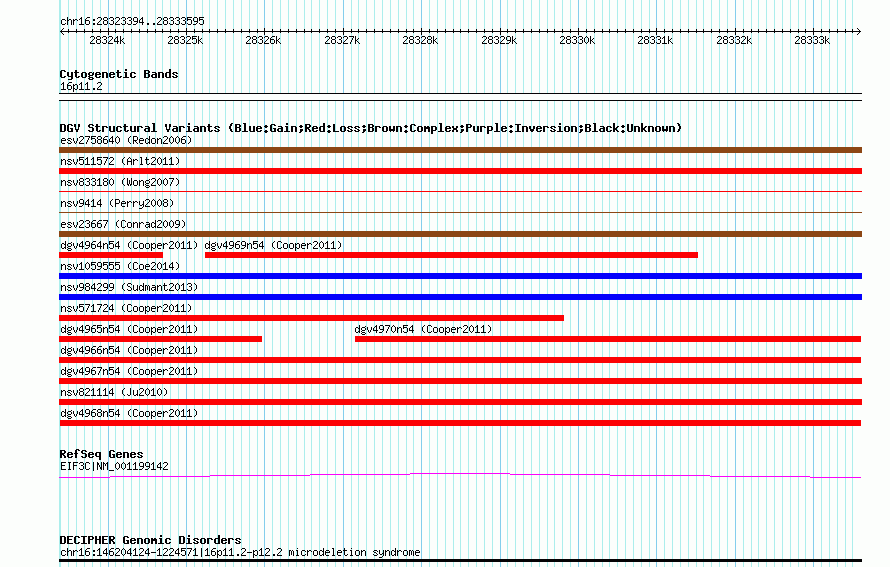Click the thin brown line for nsv9414
Viewport: 890px width, 567px height.
[x=460, y=213]
